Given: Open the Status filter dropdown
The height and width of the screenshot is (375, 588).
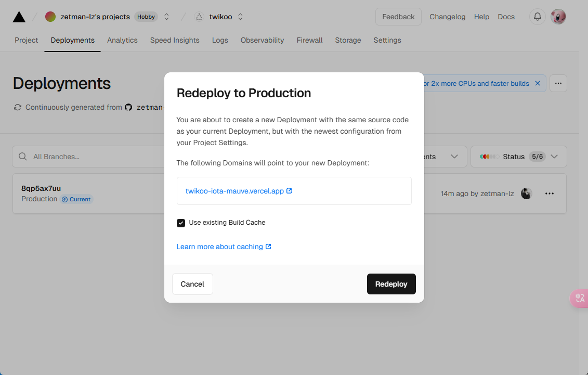Looking at the screenshot, I should tap(518, 157).
